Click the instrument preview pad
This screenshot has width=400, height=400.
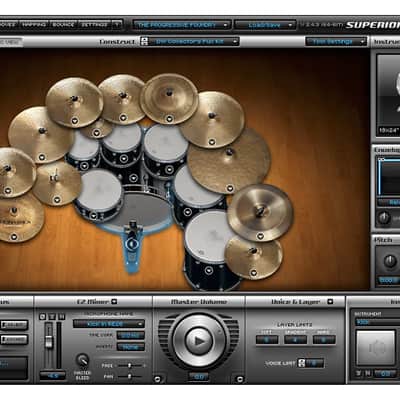[376, 348]
